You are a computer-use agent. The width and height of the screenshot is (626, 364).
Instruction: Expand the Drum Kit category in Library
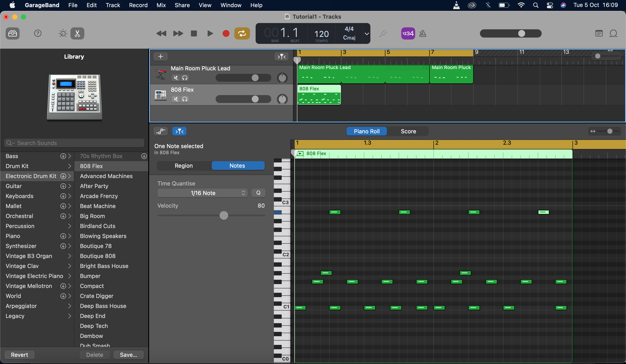[70, 166]
